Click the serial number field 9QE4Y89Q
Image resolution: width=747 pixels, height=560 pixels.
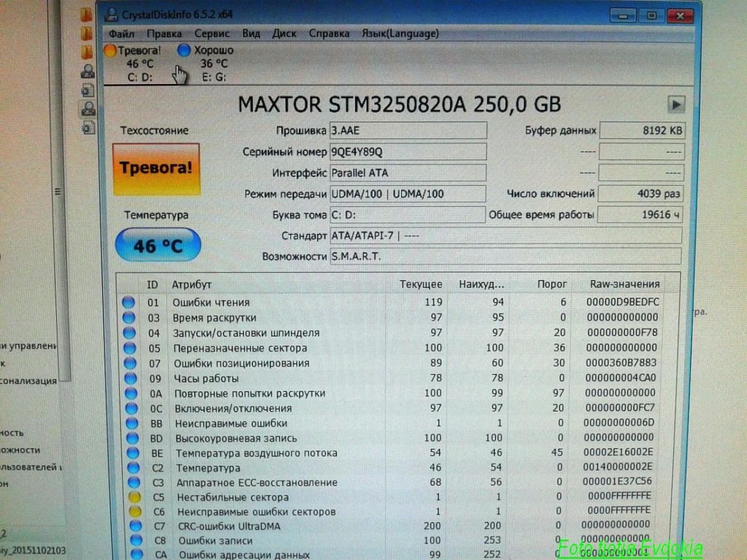click(x=408, y=152)
